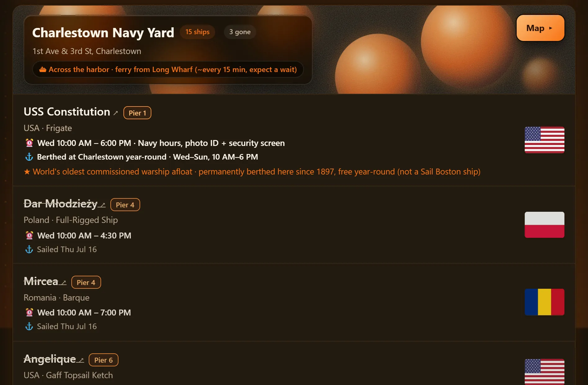The width and height of the screenshot is (588, 385).
Task: Click 'Wed 10:00 AM – 7:00 PM' hours text
Action: [84, 312]
